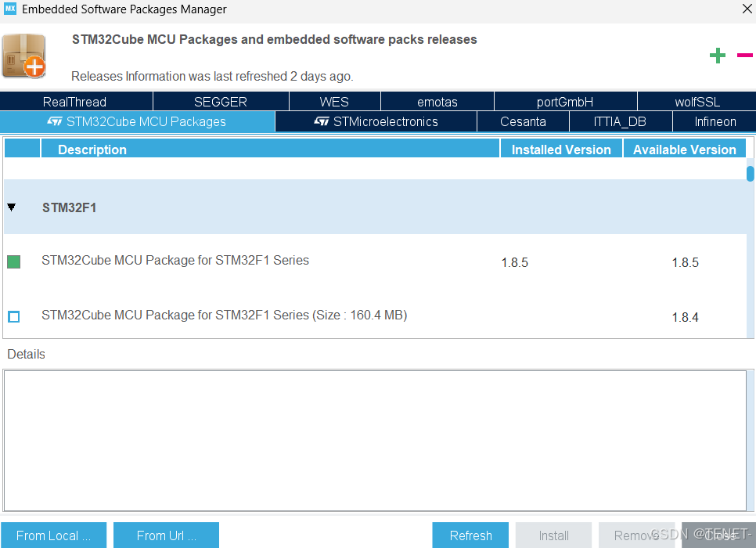Click the greyed Install button
Viewport: 756px width, 548px height.
pyautogui.click(x=553, y=535)
